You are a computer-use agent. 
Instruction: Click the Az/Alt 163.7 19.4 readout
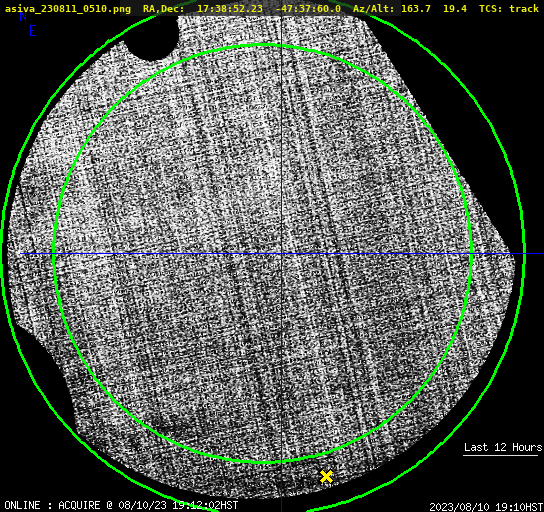pos(410,8)
